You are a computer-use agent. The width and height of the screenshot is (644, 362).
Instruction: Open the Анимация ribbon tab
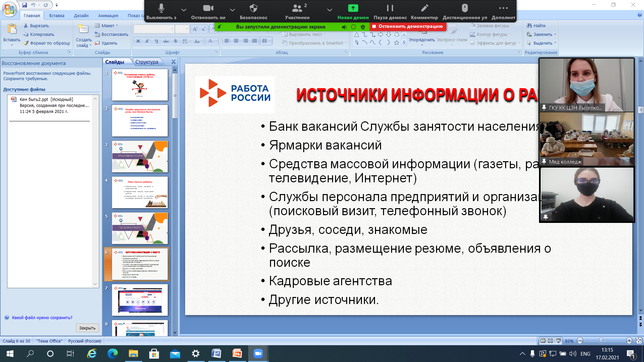pos(108,15)
